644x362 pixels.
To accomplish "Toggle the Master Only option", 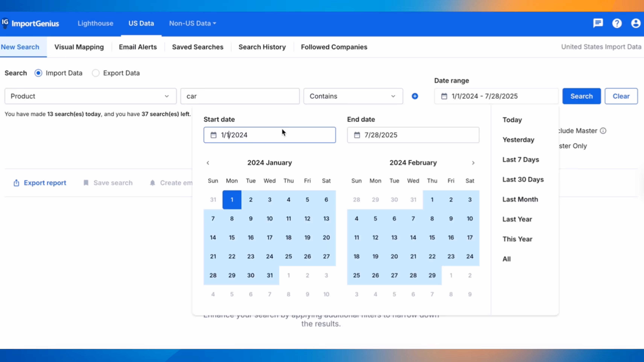I will click(x=573, y=146).
